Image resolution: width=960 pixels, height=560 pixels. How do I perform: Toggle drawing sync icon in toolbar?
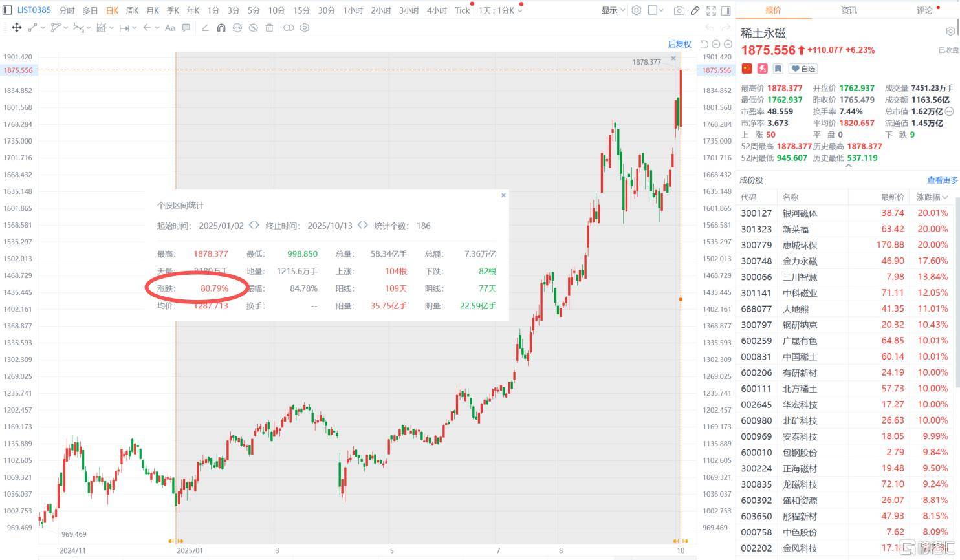(x=237, y=28)
